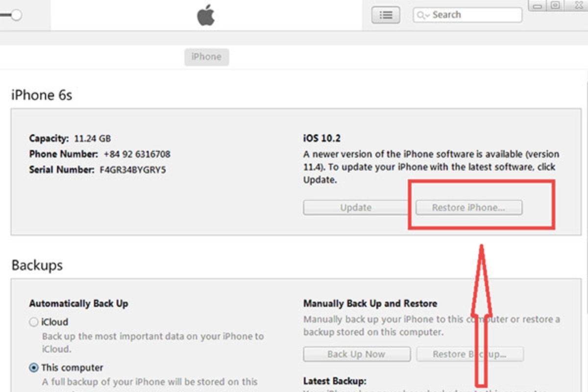The image size is (588, 392).
Task: Click the iOS 10.2 version label
Action: tap(322, 139)
